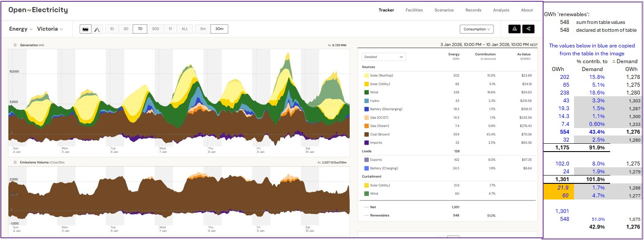This screenshot has height=240, width=644.
Task: Toggle Exports load color square
Action: pyautogui.click(x=366, y=160)
